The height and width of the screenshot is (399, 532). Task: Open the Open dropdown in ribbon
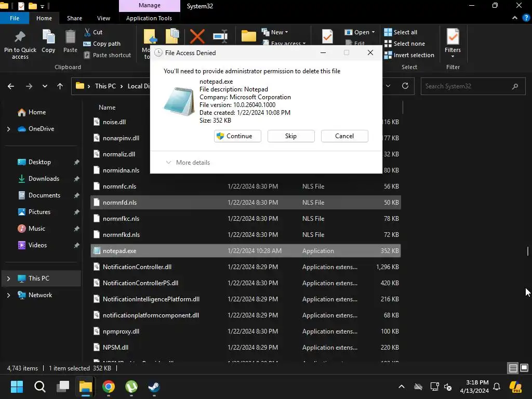(360, 32)
